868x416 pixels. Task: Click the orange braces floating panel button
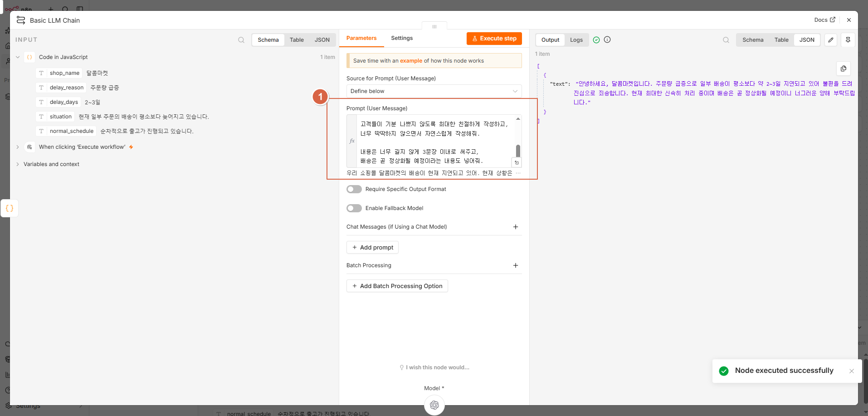click(x=10, y=208)
